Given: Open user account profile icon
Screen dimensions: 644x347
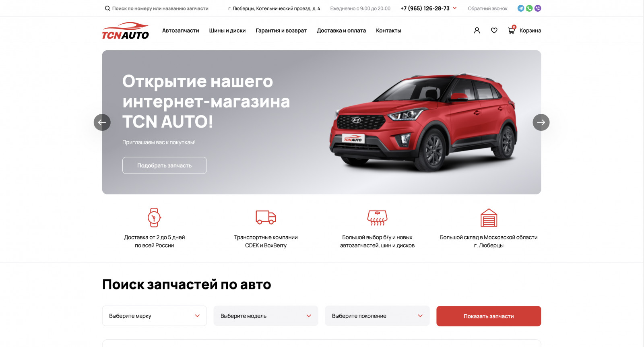Looking at the screenshot, I should tap(477, 30).
